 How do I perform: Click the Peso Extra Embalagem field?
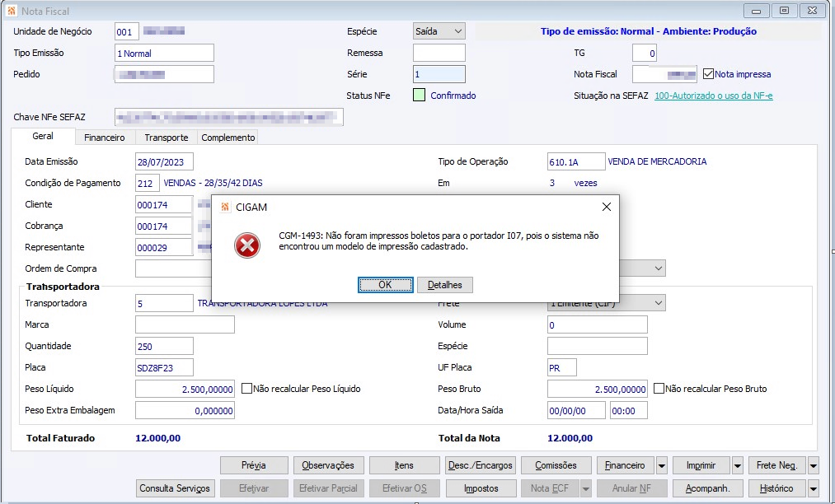tap(185, 410)
